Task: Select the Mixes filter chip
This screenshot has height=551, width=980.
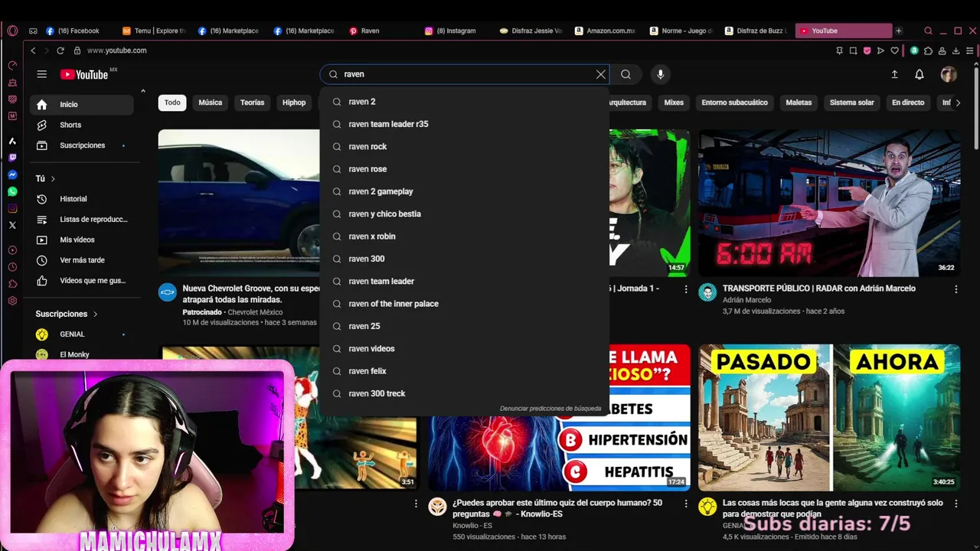Action: pos(674,103)
